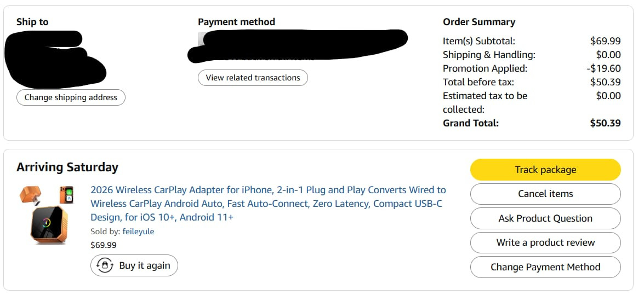Click the Payment method heading
Viewport: 644px width, 301px height.
(236, 22)
